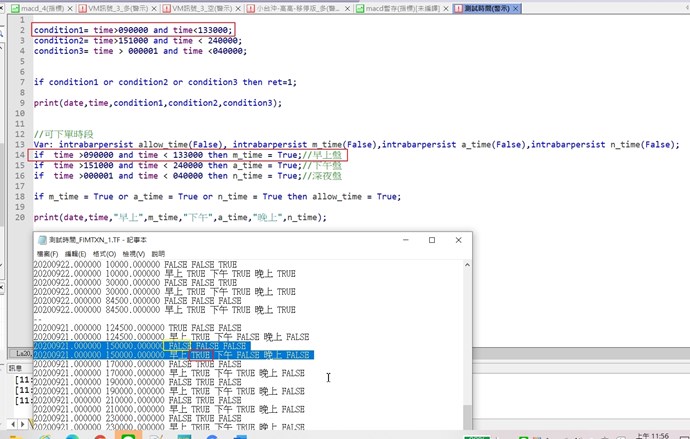
Task: Minimize the Notepad window
Action: 405,240
